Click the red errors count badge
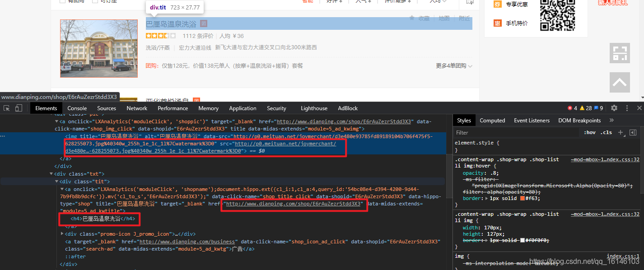The height and width of the screenshot is (270, 644). tap(572, 108)
